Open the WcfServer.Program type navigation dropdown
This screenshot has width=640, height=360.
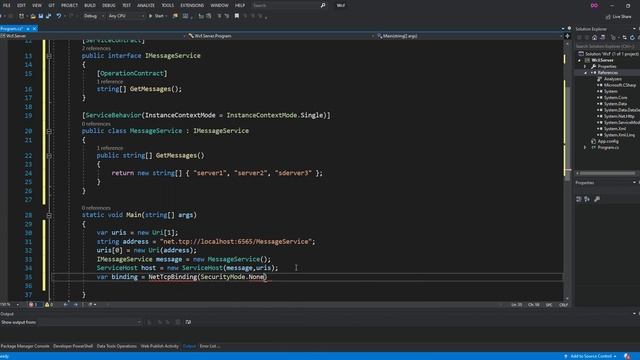click(x=280, y=36)
